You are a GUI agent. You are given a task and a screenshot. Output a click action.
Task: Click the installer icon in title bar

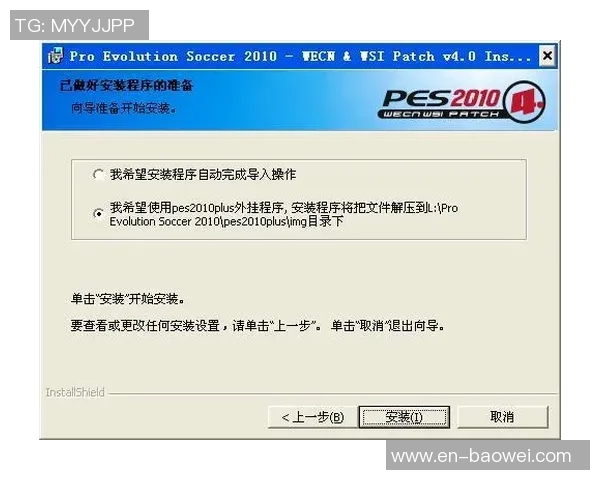coord(55,56)
